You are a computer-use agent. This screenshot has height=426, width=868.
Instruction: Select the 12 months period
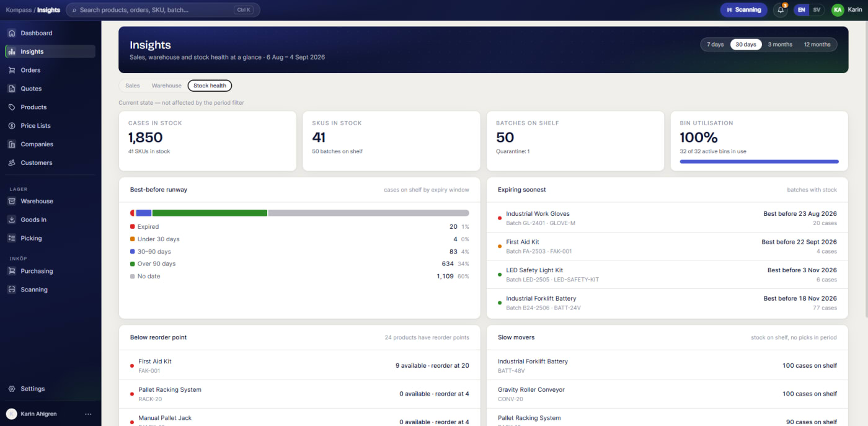tap(817, 45)
